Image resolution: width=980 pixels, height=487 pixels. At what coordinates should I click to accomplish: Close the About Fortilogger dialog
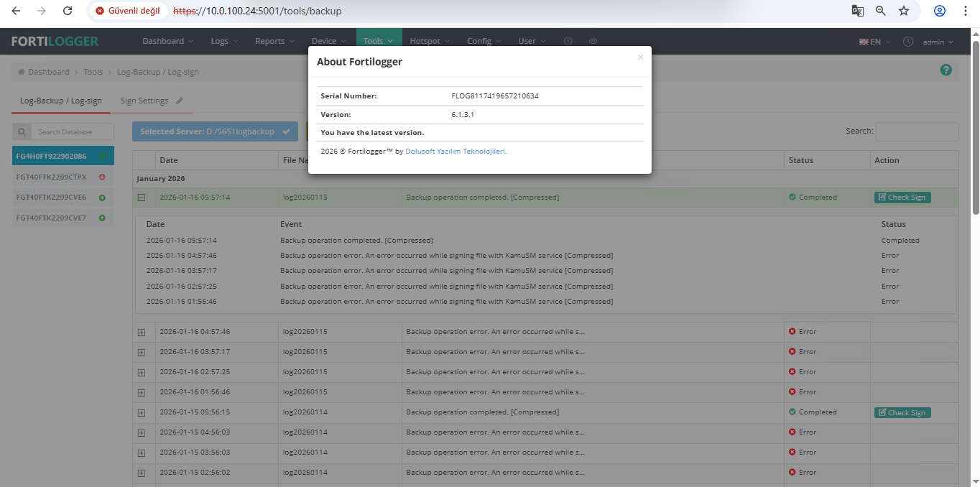click(x=640, y=57)
